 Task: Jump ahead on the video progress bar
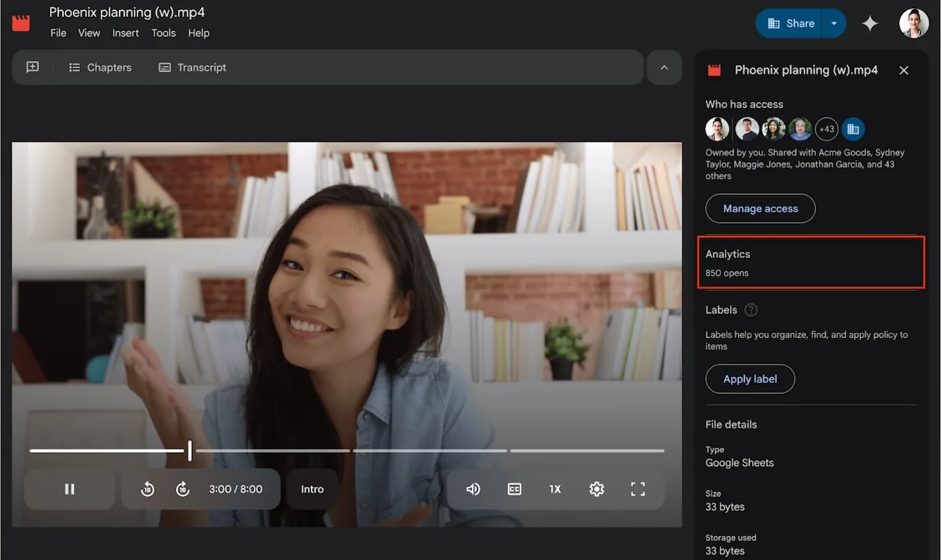coord(441,450)
